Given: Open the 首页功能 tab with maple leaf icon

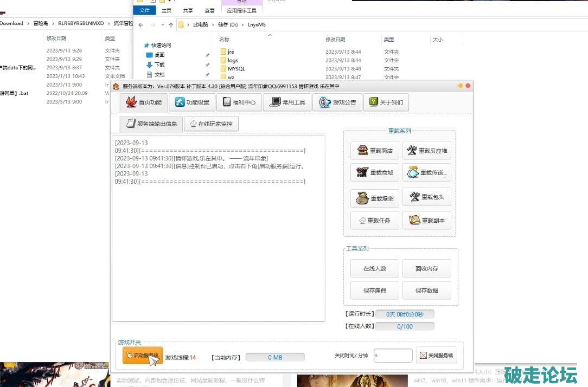Looking at the screenshot, I should click(143, 102).
